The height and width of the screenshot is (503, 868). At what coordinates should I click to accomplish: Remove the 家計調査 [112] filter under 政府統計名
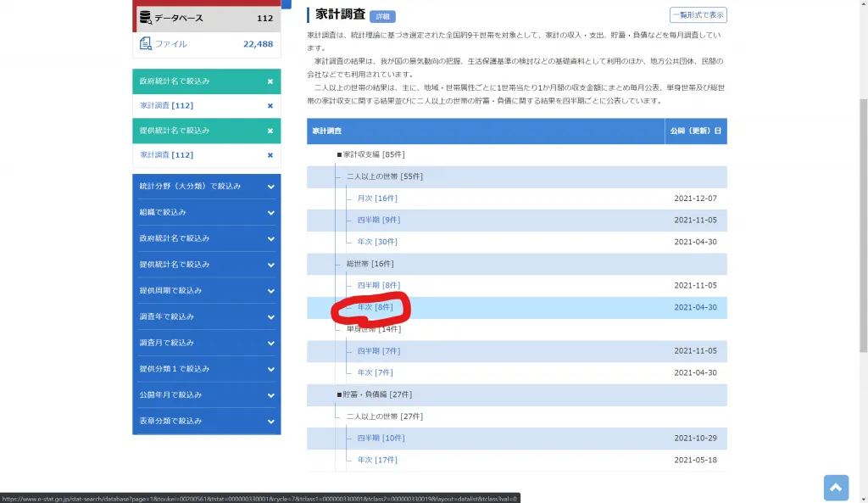[270, 106]
